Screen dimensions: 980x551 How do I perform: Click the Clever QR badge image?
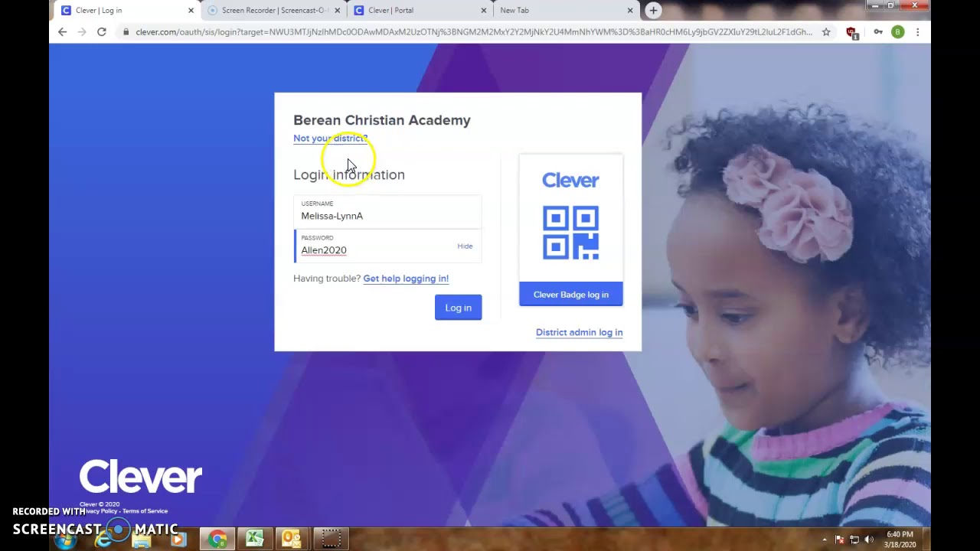point(570,233)
